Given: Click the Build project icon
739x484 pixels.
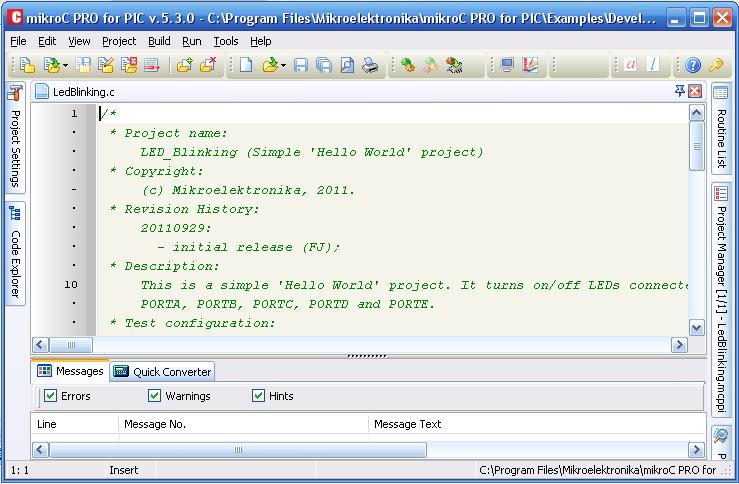Looking at the screenshot, I should pos(408,65).
